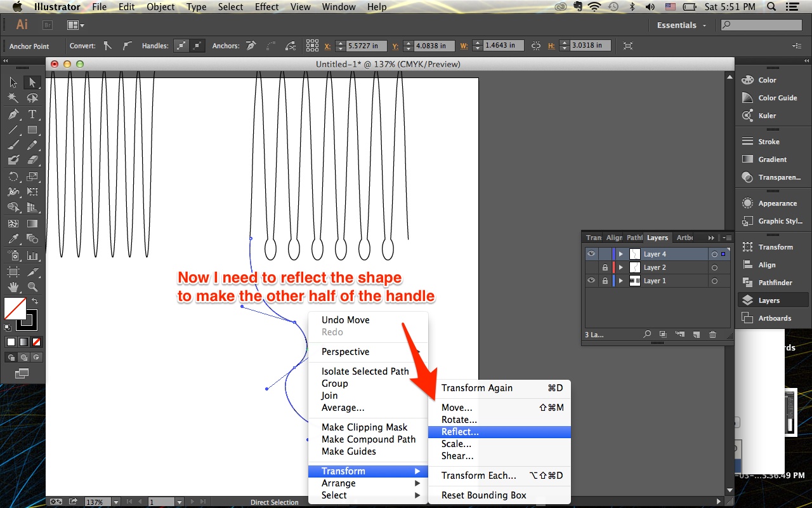This screenshot has height=508, width=812.
Task: Select the Eraser tool
Action: point(32,161)
